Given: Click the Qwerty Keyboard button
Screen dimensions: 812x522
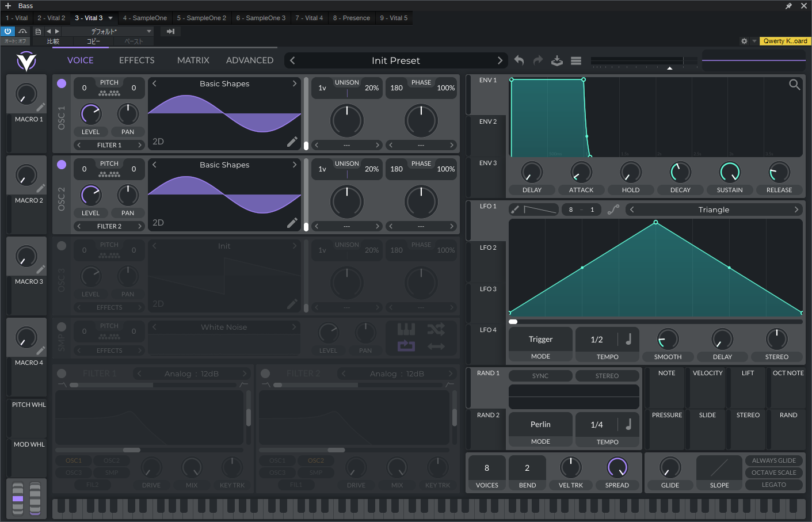Looking at the screenshot, I should 785,41.
